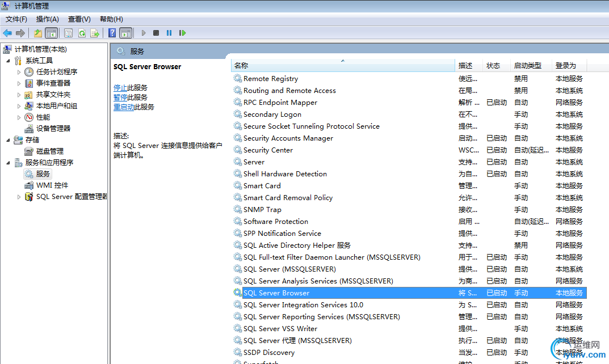609x364 pixels.
Task: Click the Forward arrow in the toolbar
Action: 20,33
